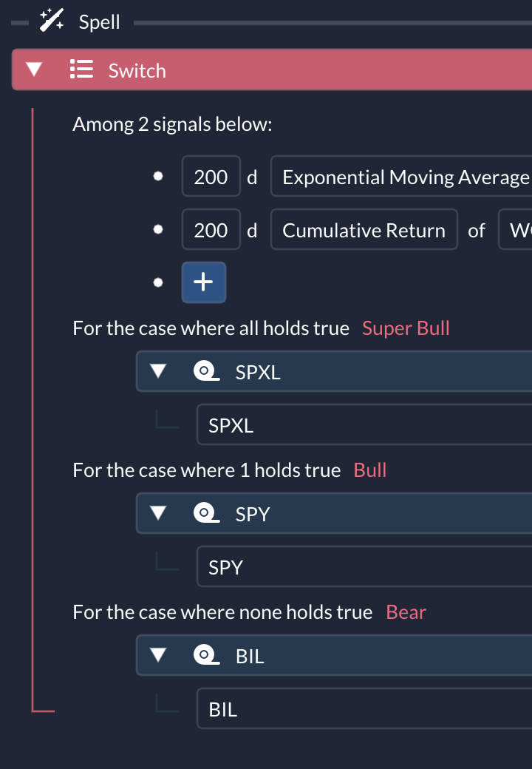Select the SPXL ticker field

pos(364,424)
